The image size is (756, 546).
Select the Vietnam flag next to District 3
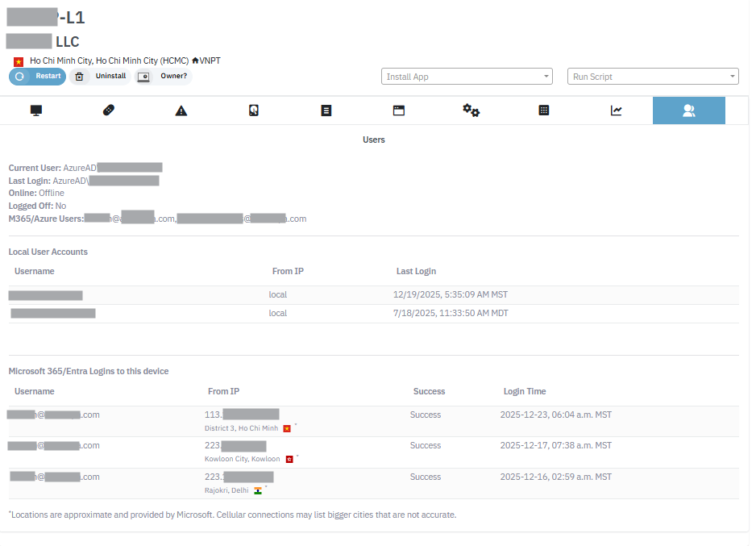click(x=287, y=427)
